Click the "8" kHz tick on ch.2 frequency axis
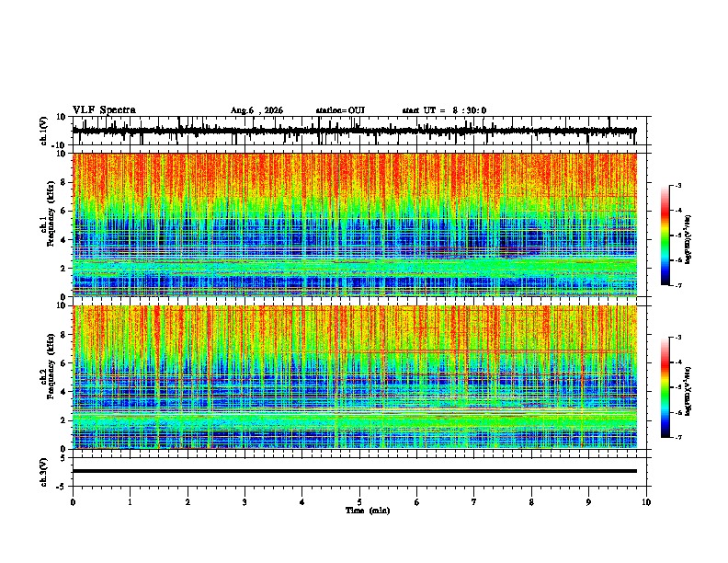 (63, 335)
